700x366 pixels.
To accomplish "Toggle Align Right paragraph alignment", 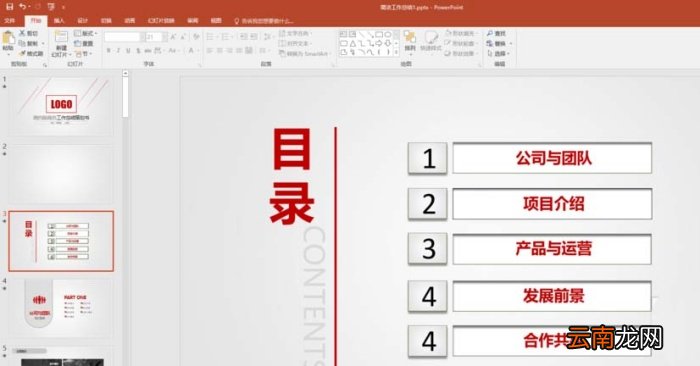I will (x=229, y=51).
